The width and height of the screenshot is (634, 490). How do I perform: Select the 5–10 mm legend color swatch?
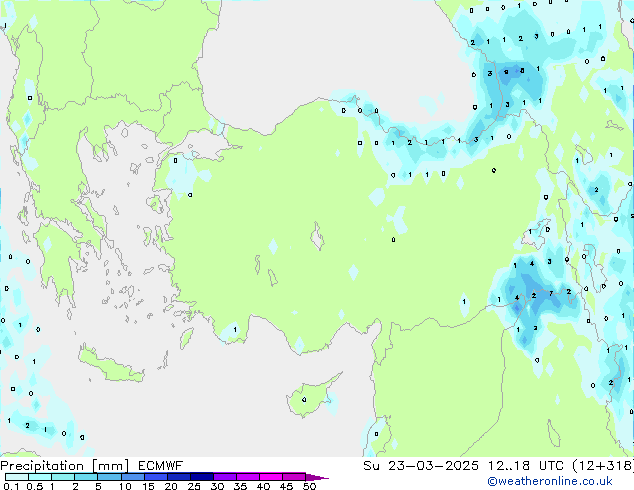pyautogui.click(x=110, y=477)
